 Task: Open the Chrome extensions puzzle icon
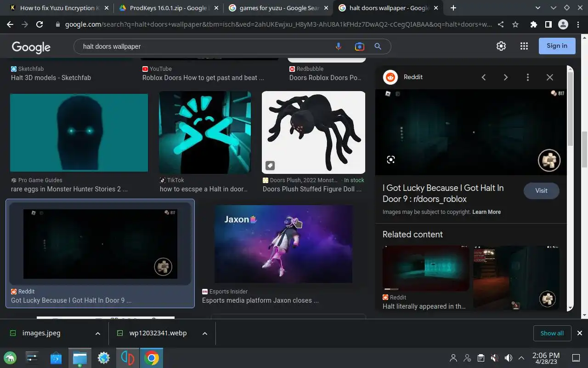pyautogui.click(x=533, y=24)
